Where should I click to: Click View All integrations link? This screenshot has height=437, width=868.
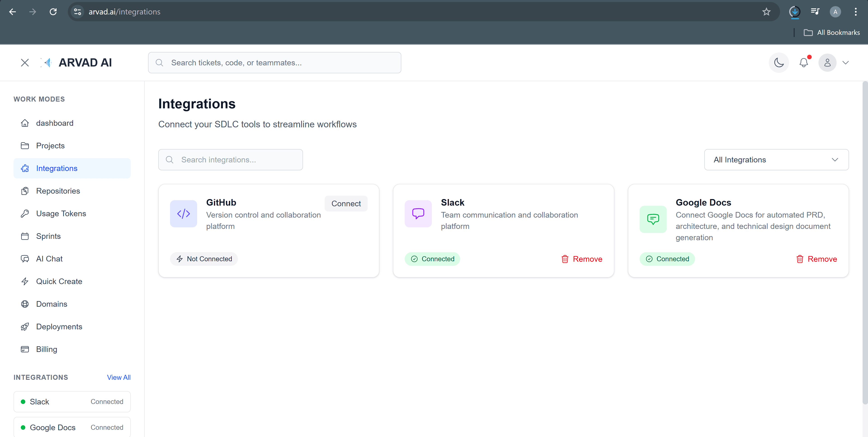coord(119,377)
